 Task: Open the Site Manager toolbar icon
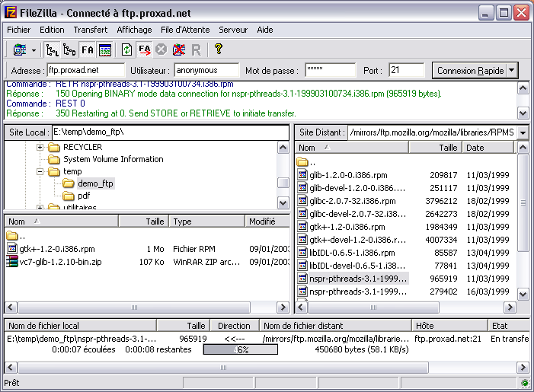(x=19, y=50)
